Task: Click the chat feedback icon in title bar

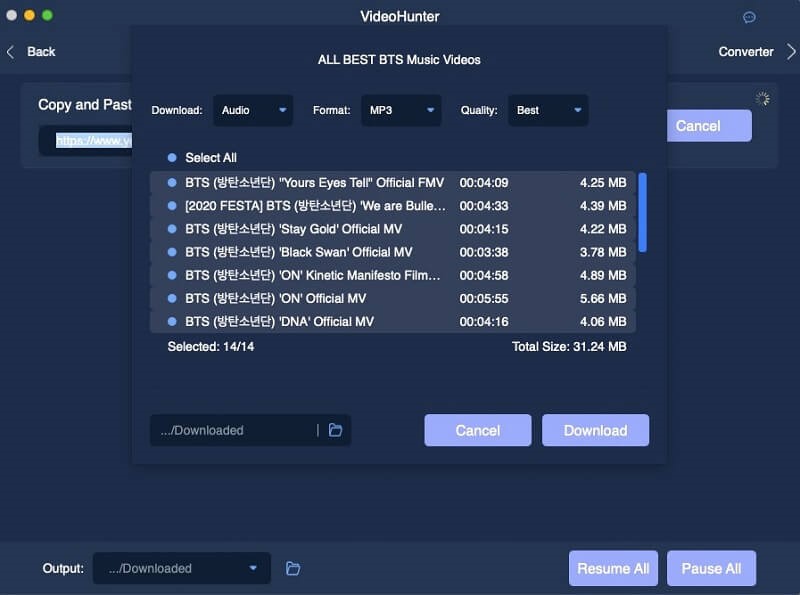Action: click(x=749, y=17)
